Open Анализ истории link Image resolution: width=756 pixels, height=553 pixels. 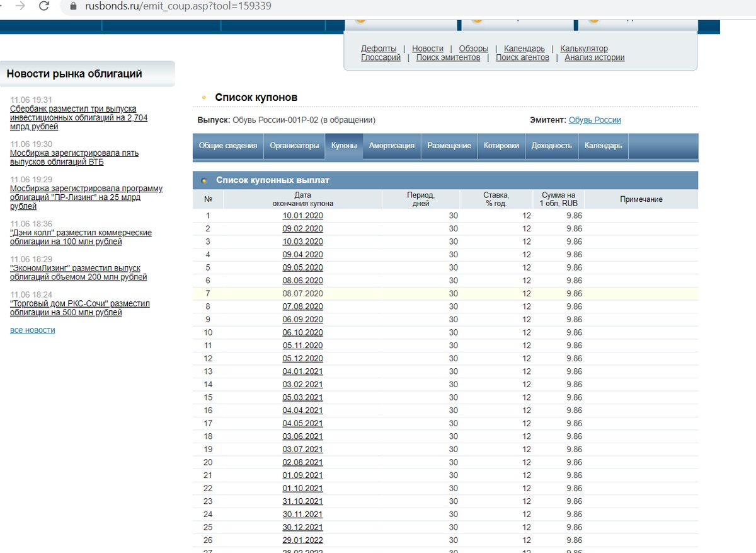[595, 57]
